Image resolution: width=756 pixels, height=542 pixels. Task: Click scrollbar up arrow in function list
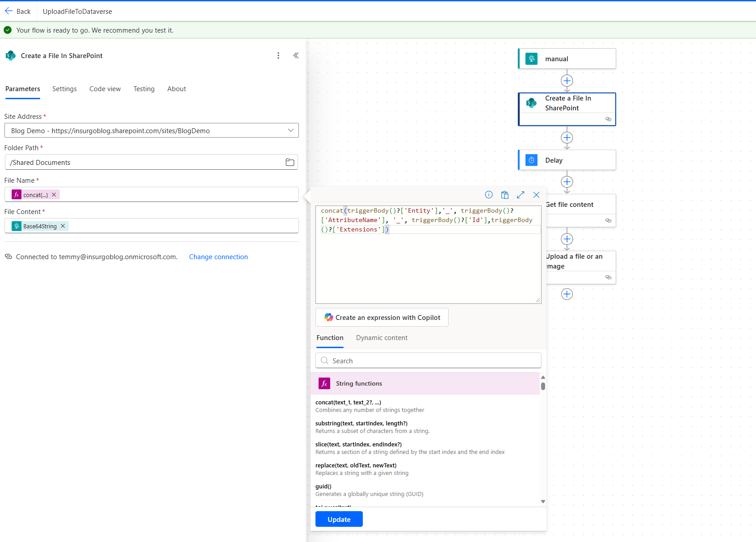click(x=543, y=378)
